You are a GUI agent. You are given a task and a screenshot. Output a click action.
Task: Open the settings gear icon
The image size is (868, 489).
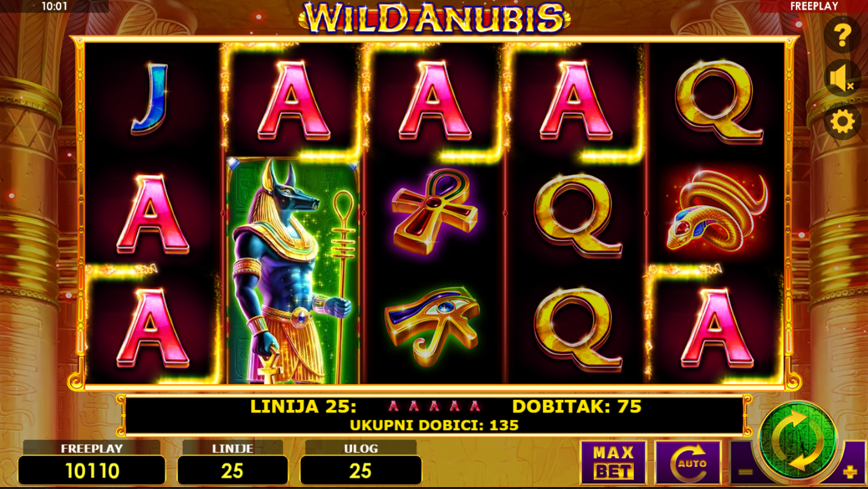(842, 122)
